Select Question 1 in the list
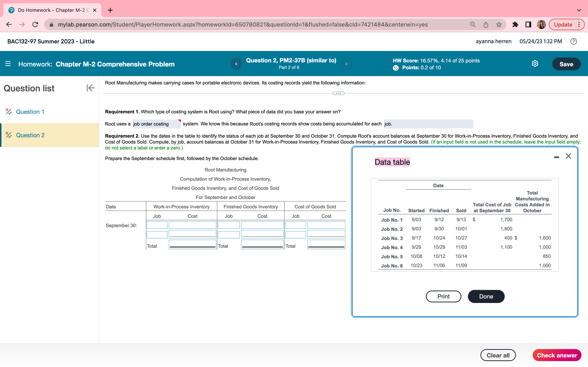The height and width of the screenshot is (367, 588). pyautogui.click(x=30, y=112)
